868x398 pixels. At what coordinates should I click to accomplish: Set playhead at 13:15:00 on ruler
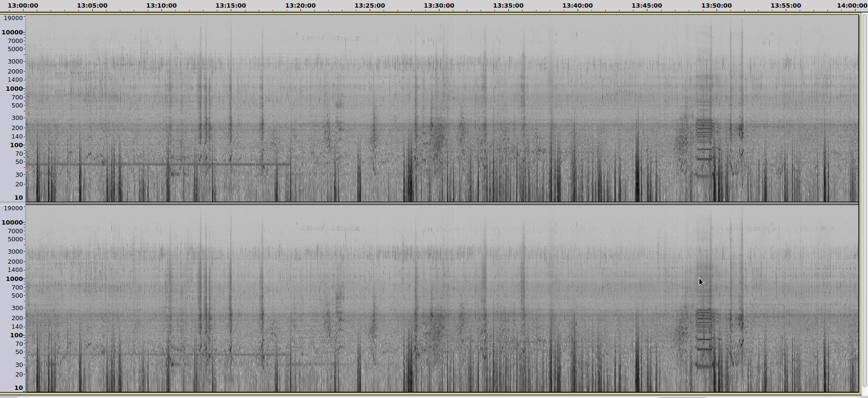click(231, 6)
